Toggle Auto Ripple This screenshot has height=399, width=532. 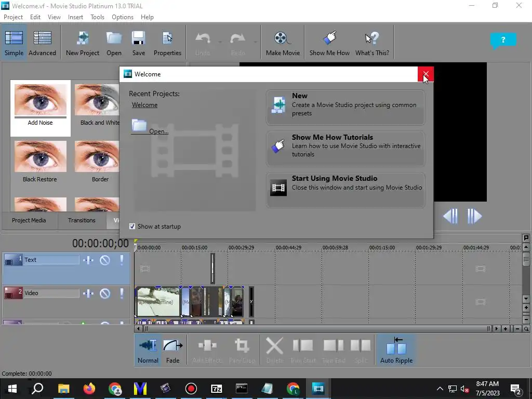[x=396, y=350]
